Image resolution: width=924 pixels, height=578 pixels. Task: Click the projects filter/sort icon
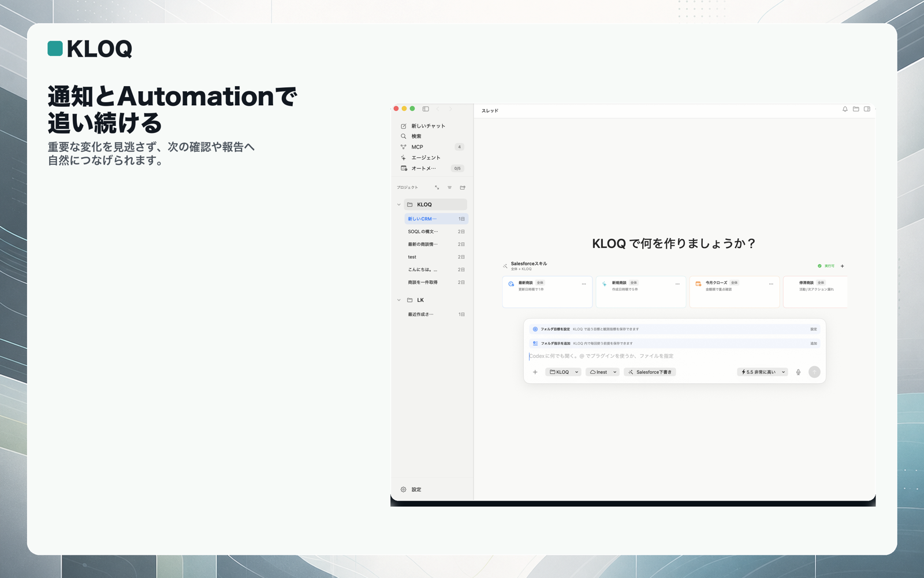click(x=450, y=187)
